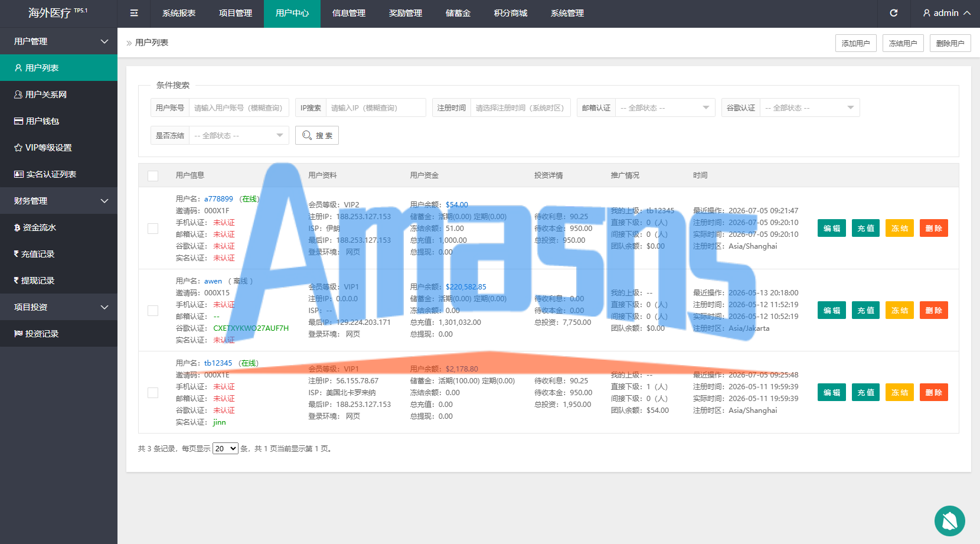Click 充值 for user awen

(866, 310)
